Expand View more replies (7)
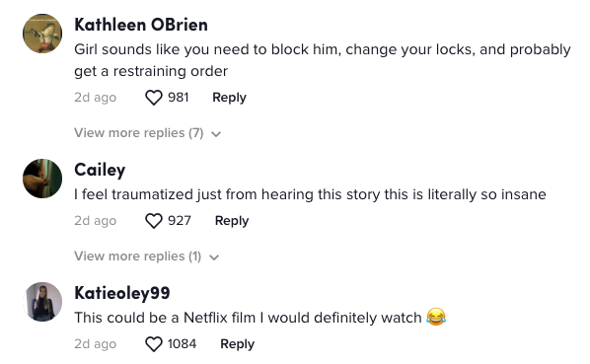 click(148, 133)
